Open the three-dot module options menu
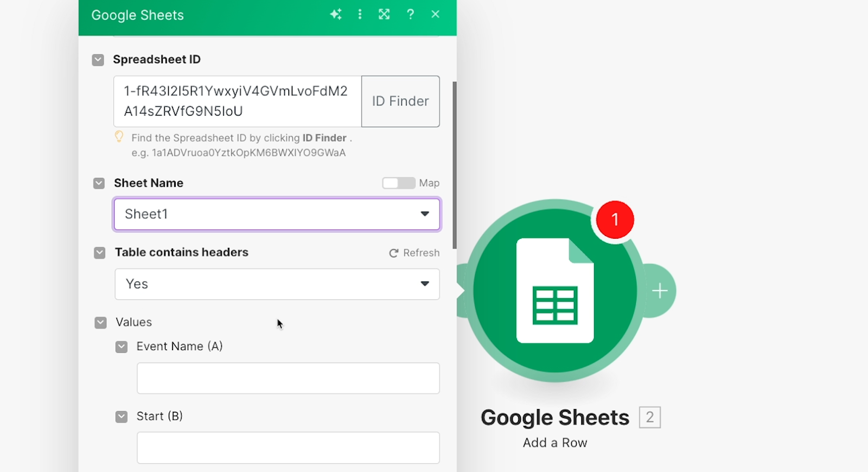868x472 pixels. (x=360, y=15)
